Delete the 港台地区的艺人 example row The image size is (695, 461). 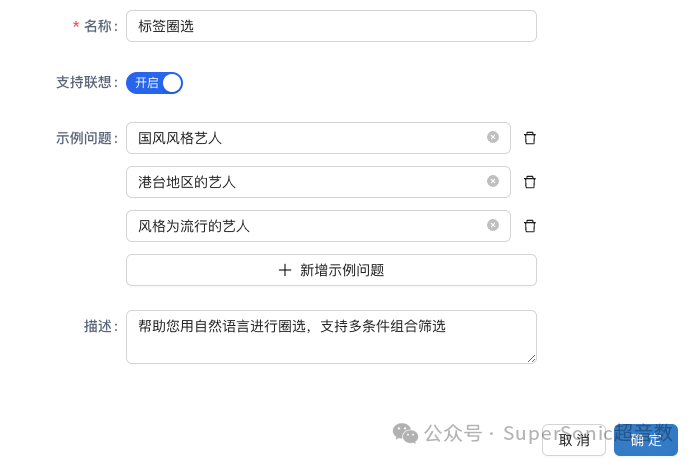point(530,182)
